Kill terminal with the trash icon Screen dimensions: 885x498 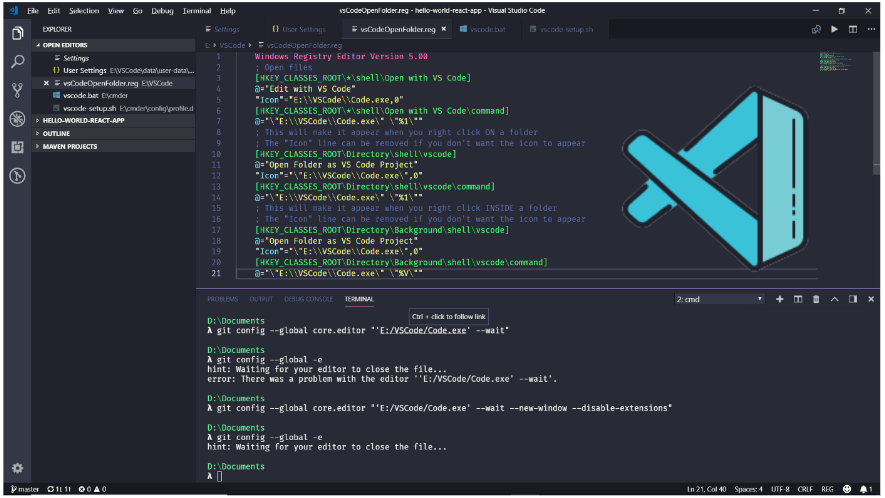(816, 299)
